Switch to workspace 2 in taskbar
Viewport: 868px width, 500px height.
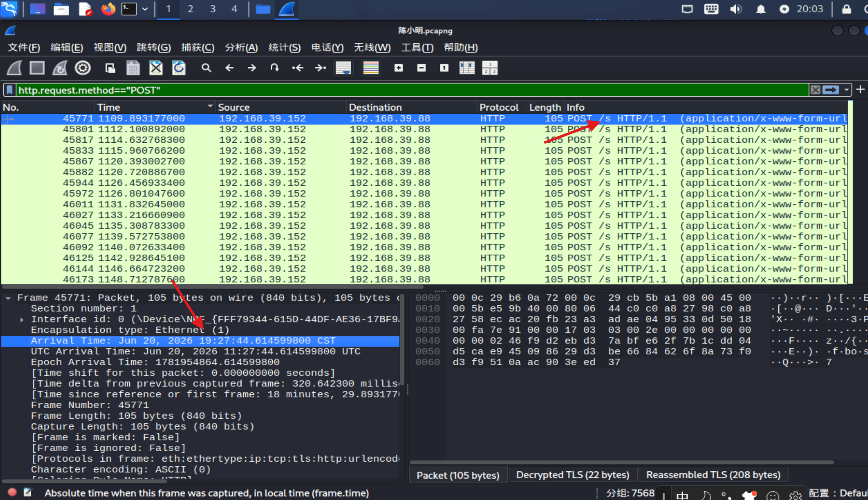[190, 9]
